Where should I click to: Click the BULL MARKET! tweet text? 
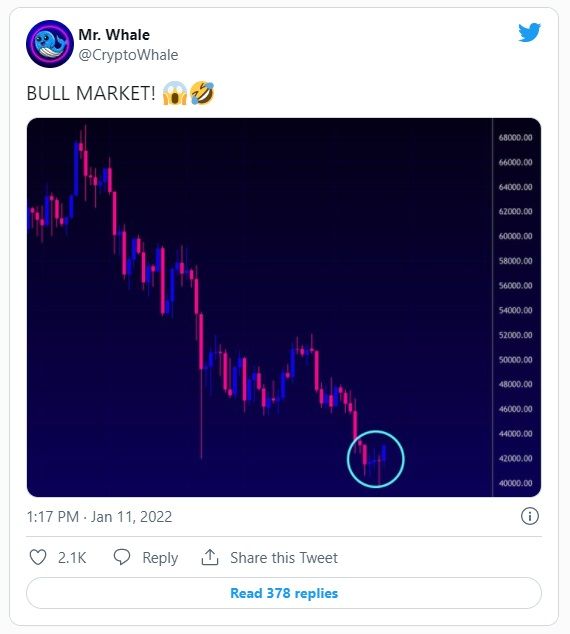tap(91, 93)
